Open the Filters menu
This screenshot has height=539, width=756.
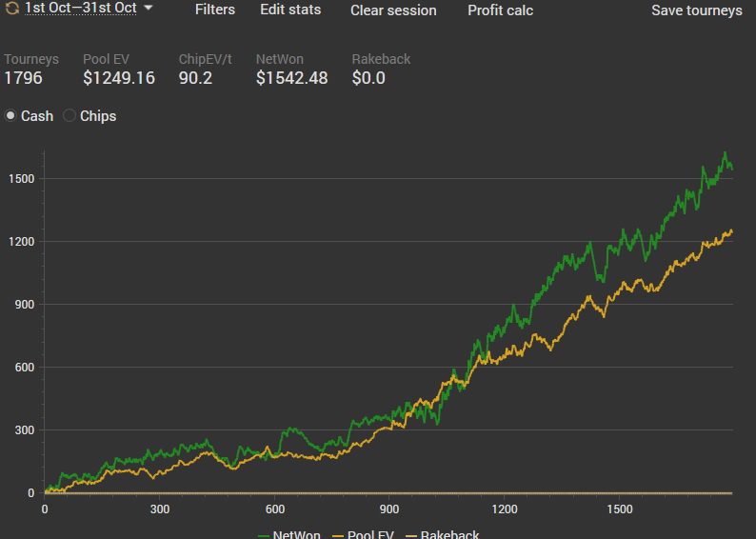214,10
